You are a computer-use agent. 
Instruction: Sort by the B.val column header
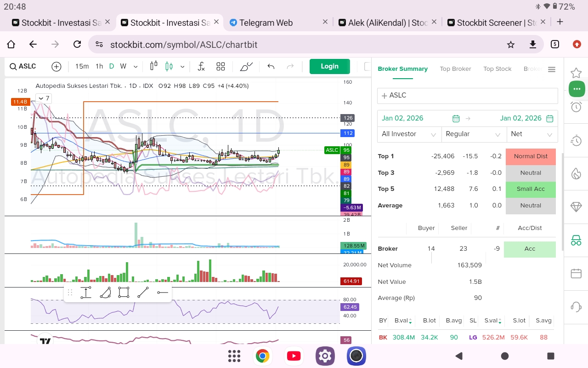click(403, 321)
